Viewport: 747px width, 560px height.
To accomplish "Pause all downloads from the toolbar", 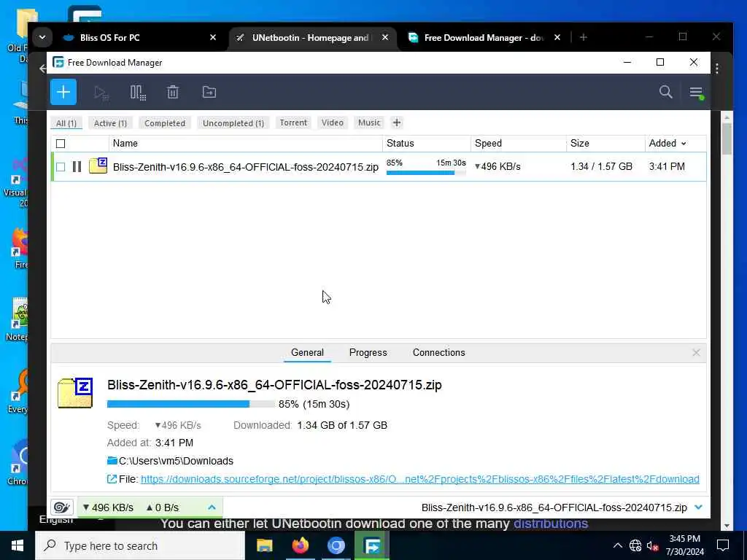I will coord(138,93).
